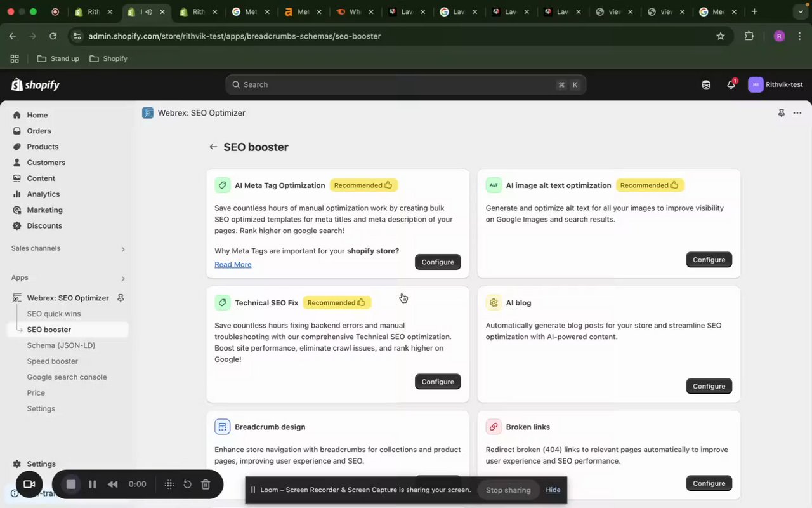
Task: Click Stop sharing in the Loom banner
Action: click(x=508, y=490)
